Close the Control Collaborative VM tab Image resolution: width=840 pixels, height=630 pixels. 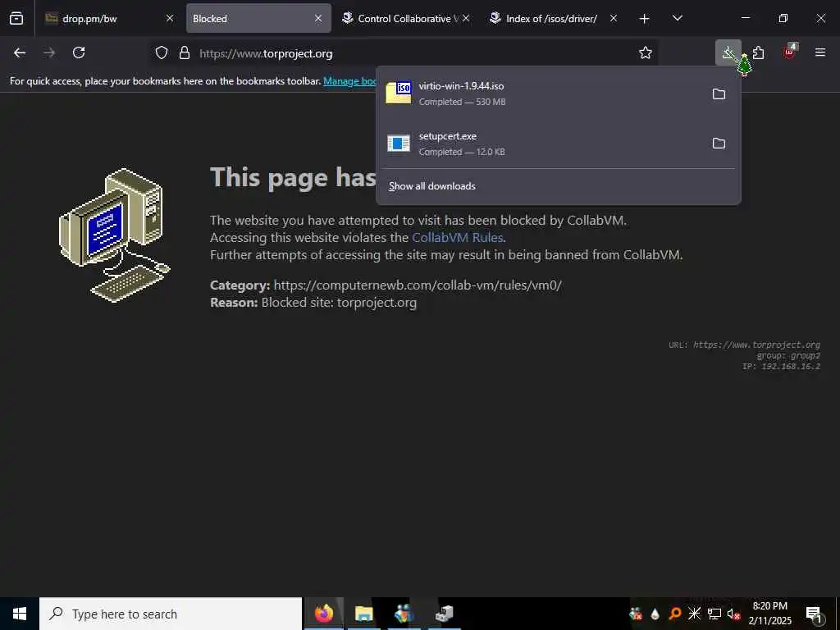point(466,18)
